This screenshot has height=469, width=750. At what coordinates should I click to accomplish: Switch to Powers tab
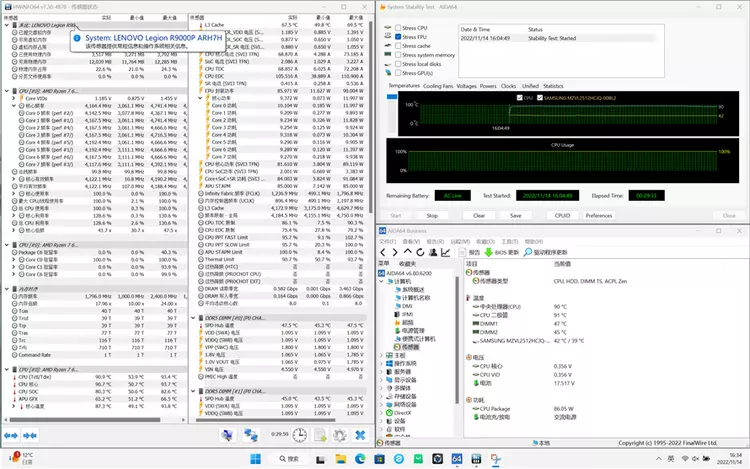tap(488, 86)
